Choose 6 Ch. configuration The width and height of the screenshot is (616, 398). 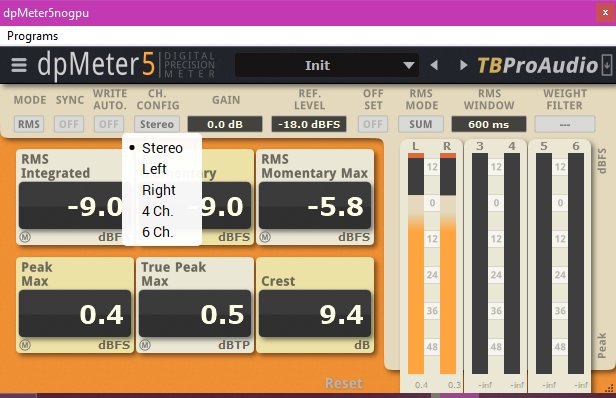coord(162,232)
